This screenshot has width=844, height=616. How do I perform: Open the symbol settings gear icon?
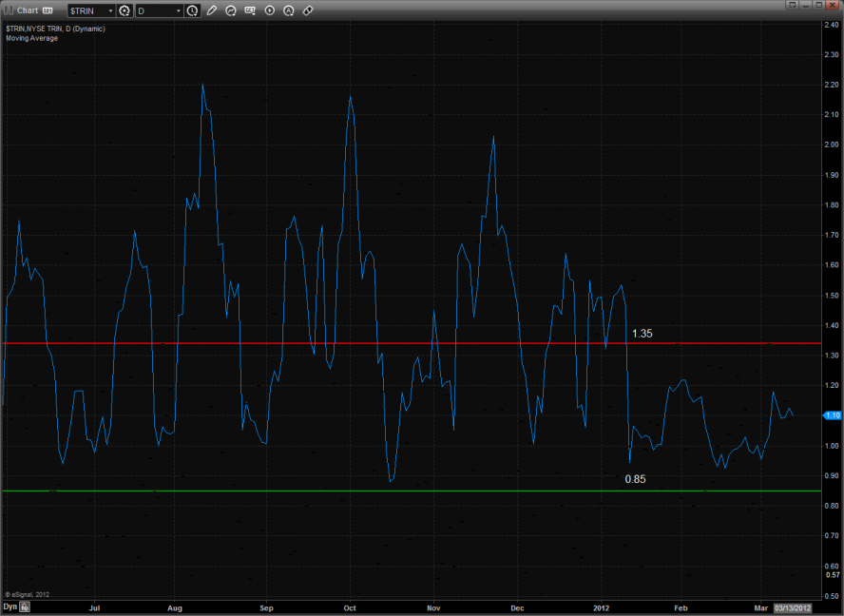coord(124,10)
